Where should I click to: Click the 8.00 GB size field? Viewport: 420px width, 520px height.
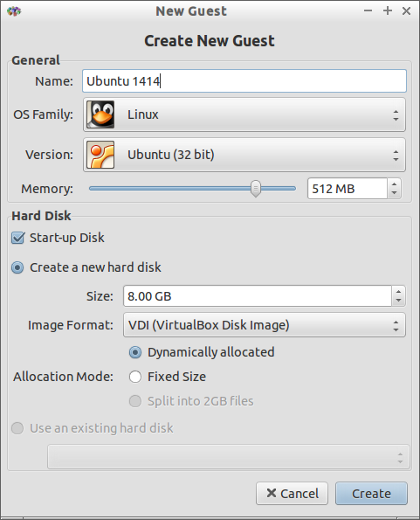pyautogui.click(x=258, y=295)
